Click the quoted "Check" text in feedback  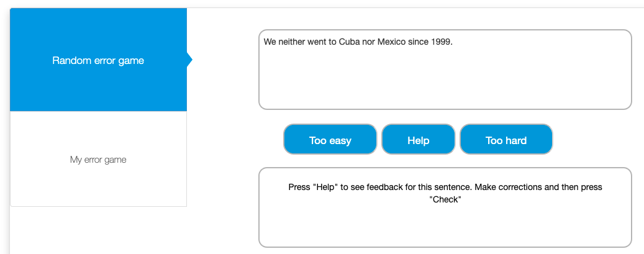445,200
